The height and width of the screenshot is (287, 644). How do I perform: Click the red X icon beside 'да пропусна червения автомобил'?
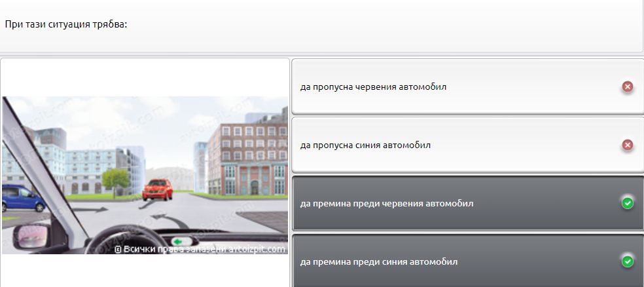coord(627,86)
